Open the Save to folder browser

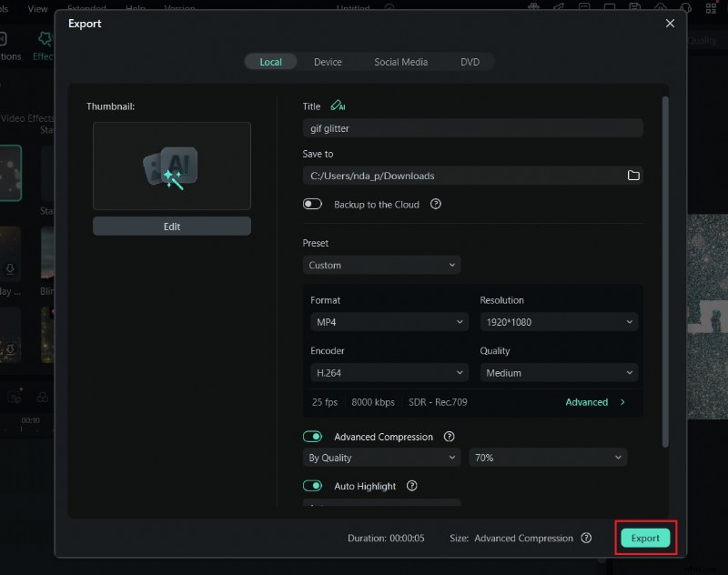point(633,176)
